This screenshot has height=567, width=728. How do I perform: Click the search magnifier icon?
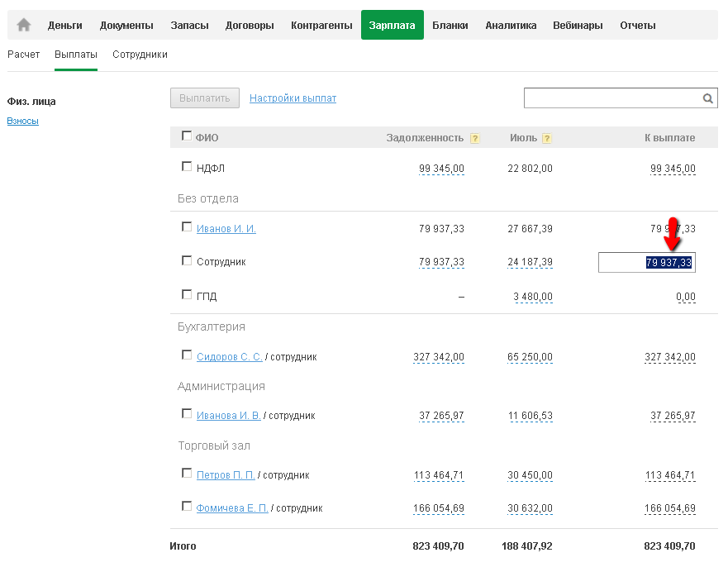click(x=708, y=98)
